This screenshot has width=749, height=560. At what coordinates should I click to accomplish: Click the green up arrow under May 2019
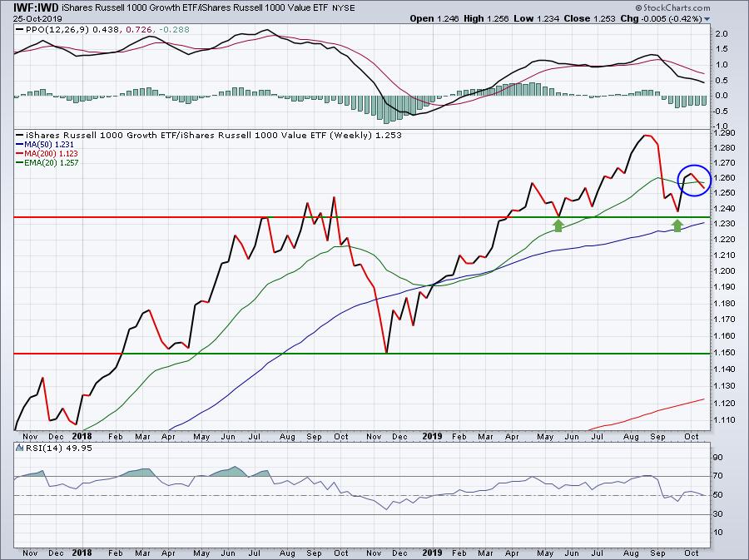(x=558, y=225)
